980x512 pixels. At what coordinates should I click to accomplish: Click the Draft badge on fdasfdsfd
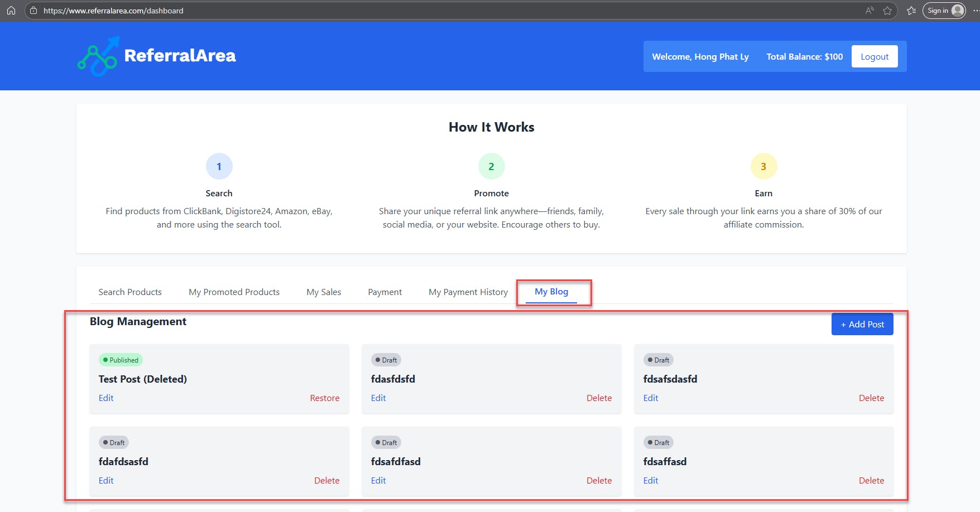[386, 360]
